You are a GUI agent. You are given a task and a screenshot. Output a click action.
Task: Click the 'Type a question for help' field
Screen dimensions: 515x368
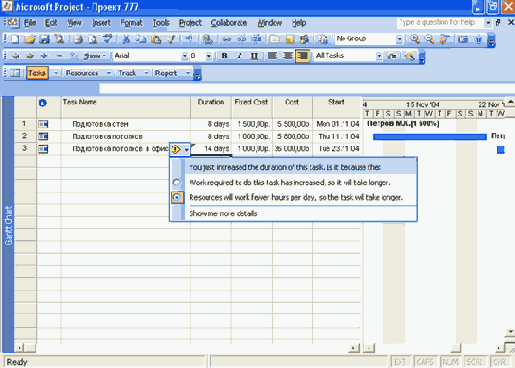click(440, 23)
